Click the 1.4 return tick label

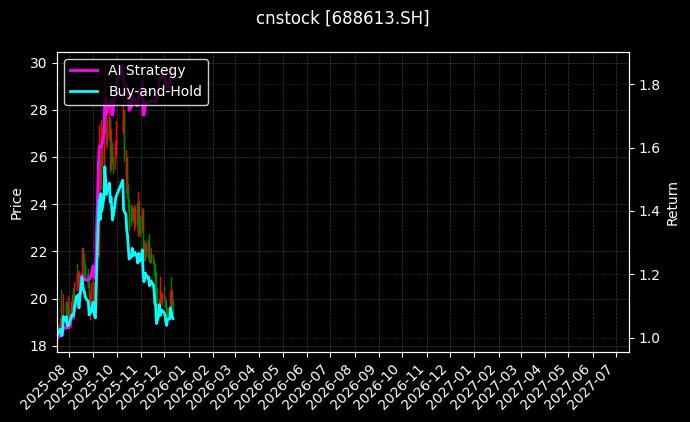[649, 211]
